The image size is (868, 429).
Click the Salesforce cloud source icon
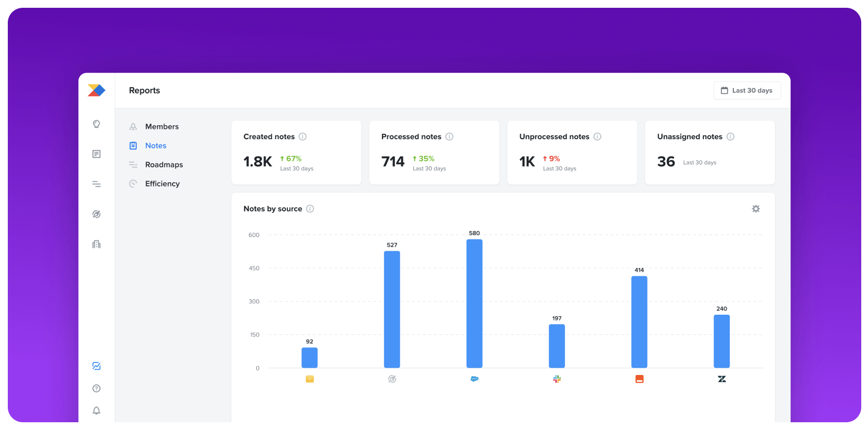475,379
